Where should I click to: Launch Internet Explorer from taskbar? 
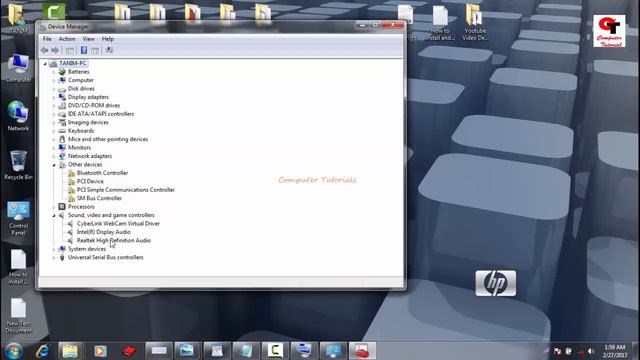(x=42, y=351)
